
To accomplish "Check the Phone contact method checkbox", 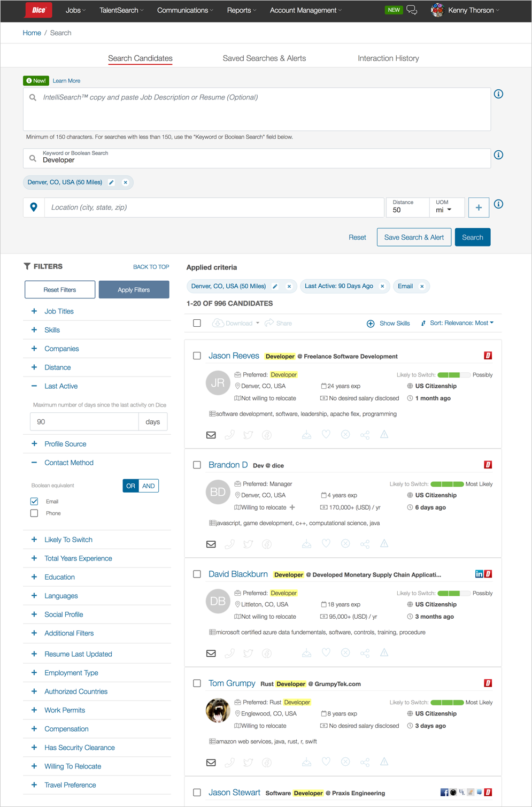I will [x=34, y=513].
